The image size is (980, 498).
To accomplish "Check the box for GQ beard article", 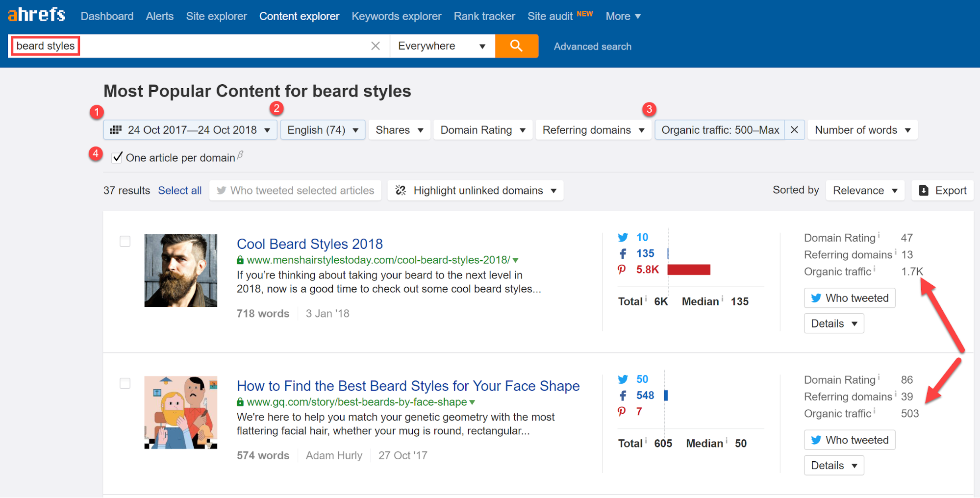I will coord(125,383).
